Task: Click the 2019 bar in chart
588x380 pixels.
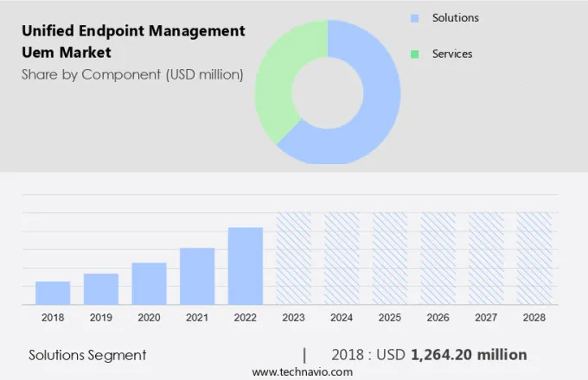Action: coord(101,288)
